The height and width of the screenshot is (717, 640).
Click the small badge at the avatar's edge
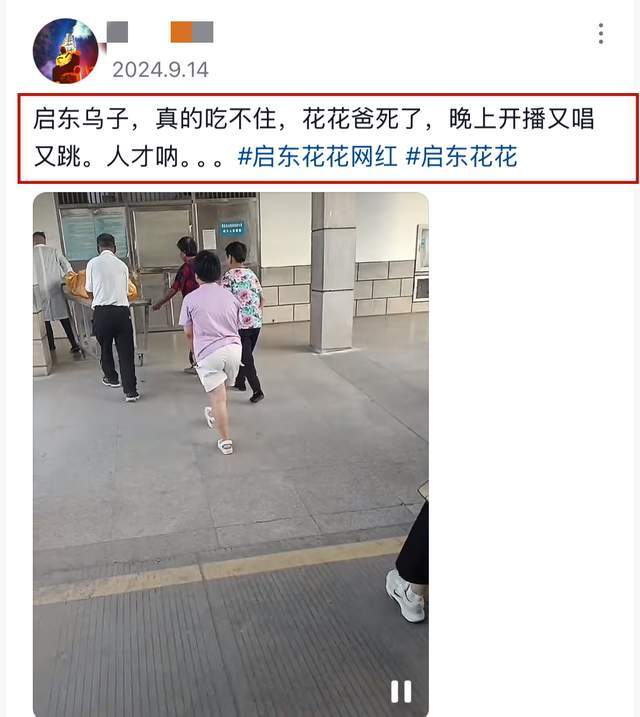pyautogui.click(x=102, y=49)
